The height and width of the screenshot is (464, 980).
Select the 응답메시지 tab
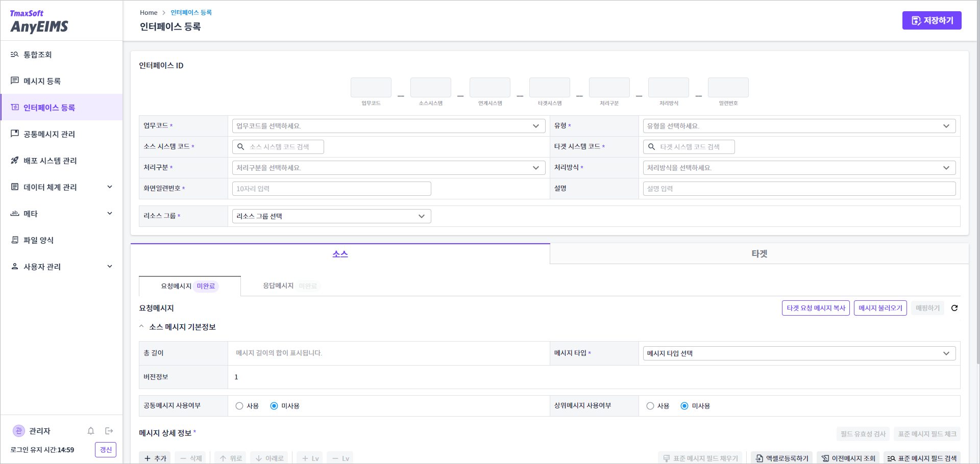coord(290,286)
